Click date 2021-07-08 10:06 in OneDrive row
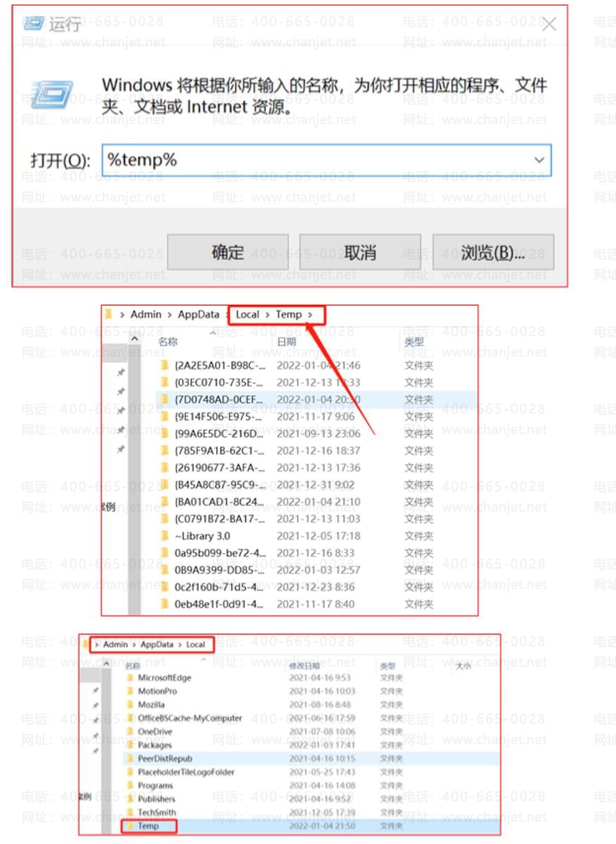This screenshot has height=844, width=616. (322, 731)
